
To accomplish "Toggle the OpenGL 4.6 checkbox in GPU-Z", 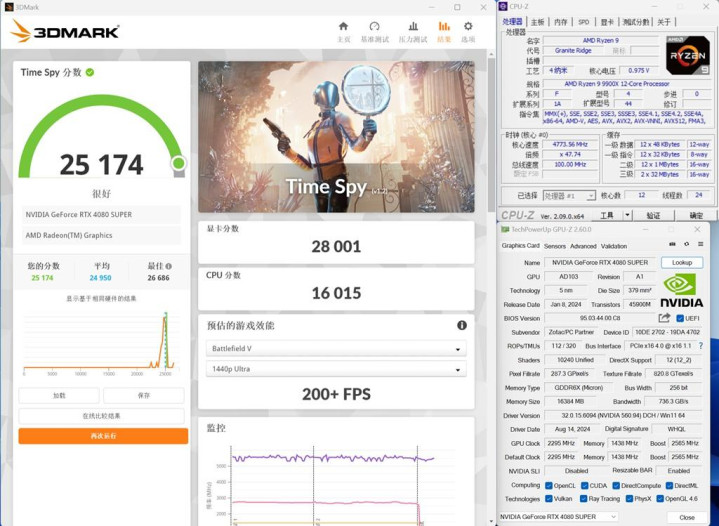I will pyautogui.click(x=659, y=498).
